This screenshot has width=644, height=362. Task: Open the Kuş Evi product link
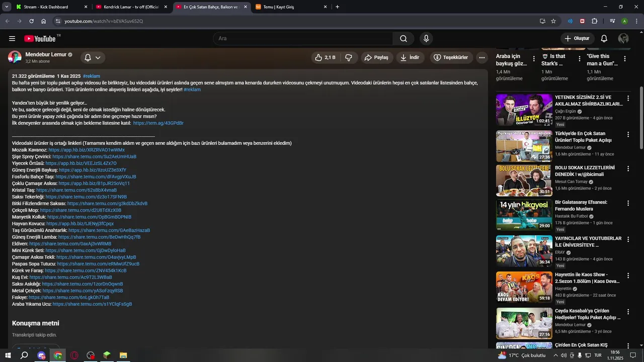pos(71,278)
